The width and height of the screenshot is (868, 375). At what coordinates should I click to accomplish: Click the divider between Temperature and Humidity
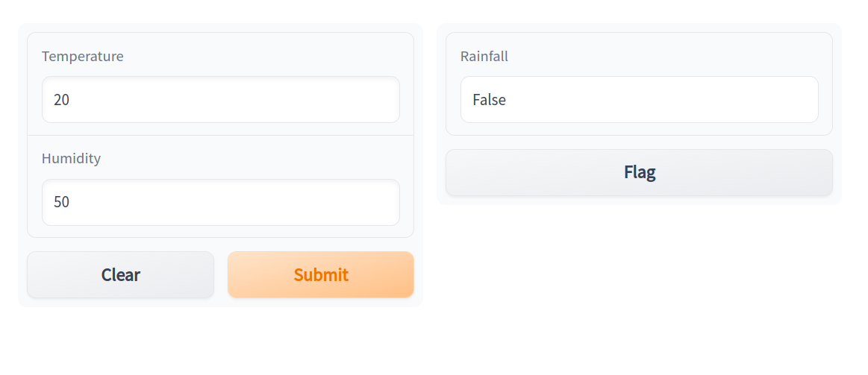[x=221, y=136]
